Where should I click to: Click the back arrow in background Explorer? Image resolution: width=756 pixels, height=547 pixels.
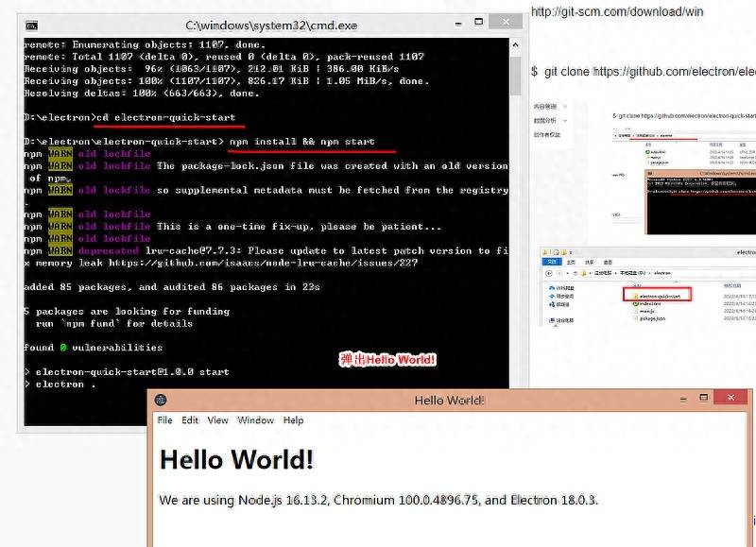tap(549, 273)
